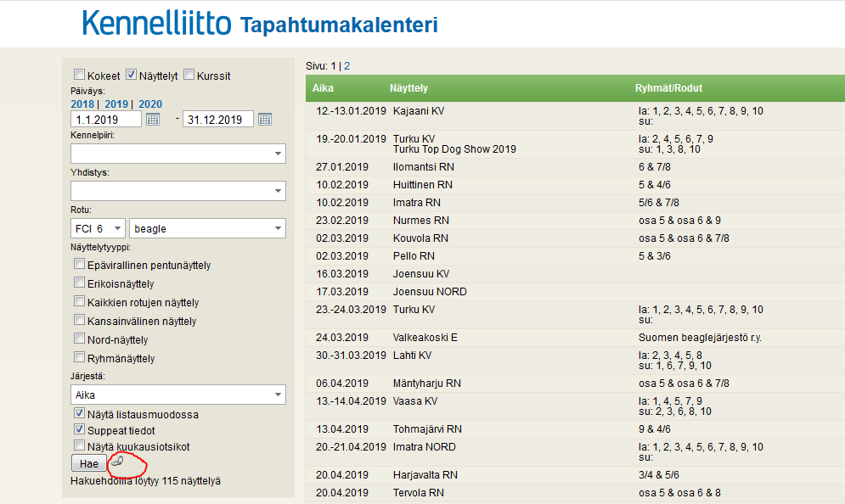Select Turku Top Dog Show 2019
The height and width of the screenshot is (504, 845).
[x=454, y=149]
